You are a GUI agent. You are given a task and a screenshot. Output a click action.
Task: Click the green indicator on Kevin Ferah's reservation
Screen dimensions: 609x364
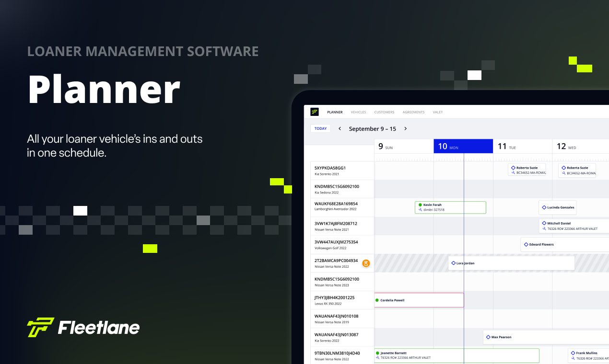pos(419,205)
